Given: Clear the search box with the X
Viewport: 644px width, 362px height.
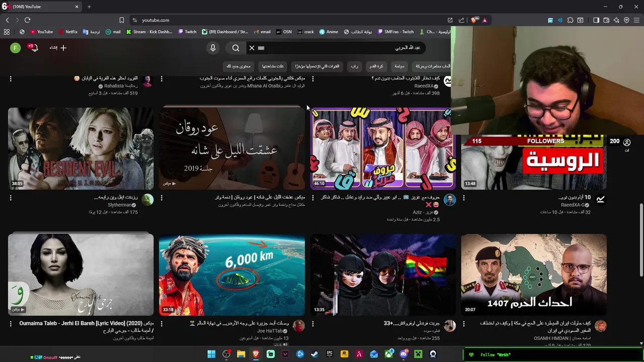Looking at the screenshot, I should pos(252,48).
